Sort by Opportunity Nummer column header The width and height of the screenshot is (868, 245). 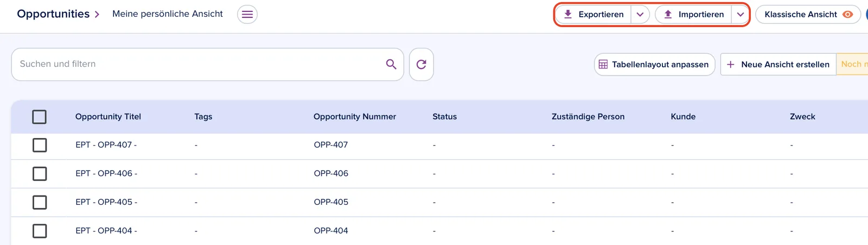point(355,117)
